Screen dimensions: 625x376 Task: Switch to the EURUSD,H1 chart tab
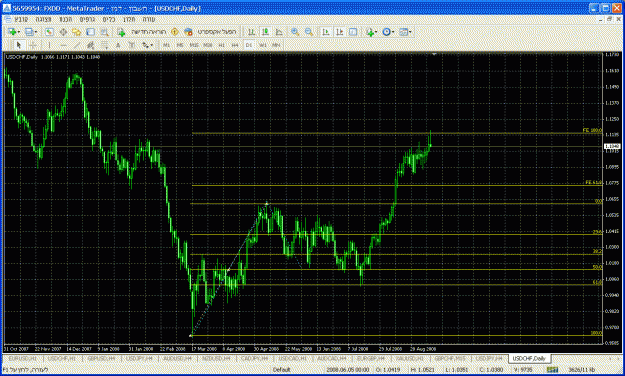(22, 358)
